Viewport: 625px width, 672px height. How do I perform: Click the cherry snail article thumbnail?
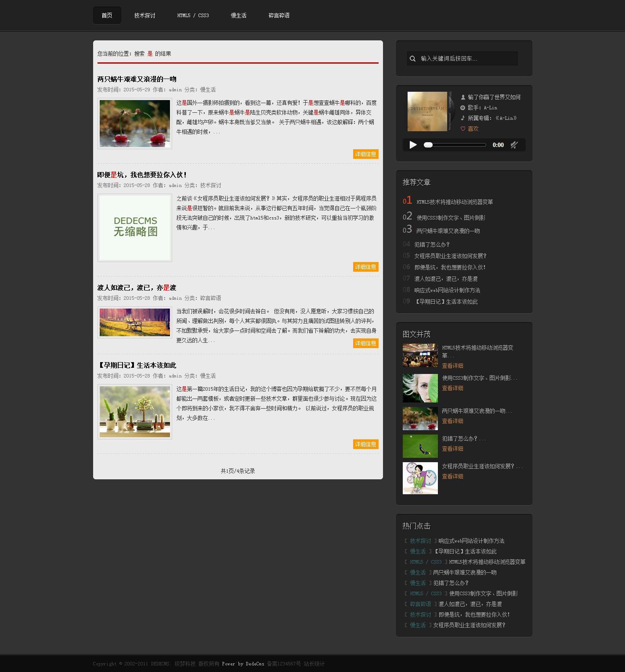(x=135, y=123)
